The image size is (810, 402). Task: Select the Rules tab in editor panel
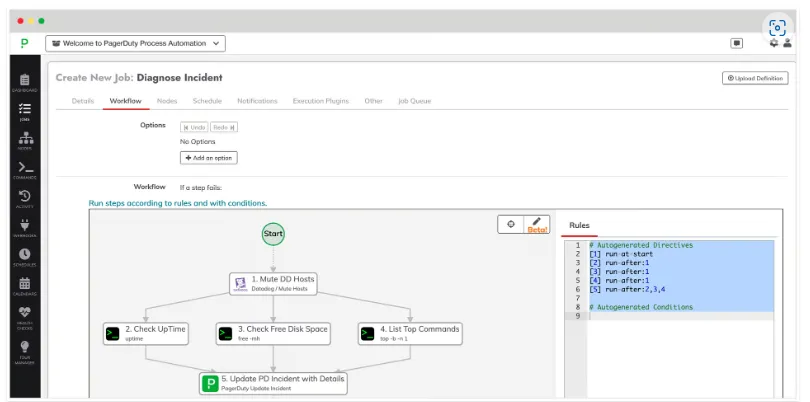tap(579, 225)
